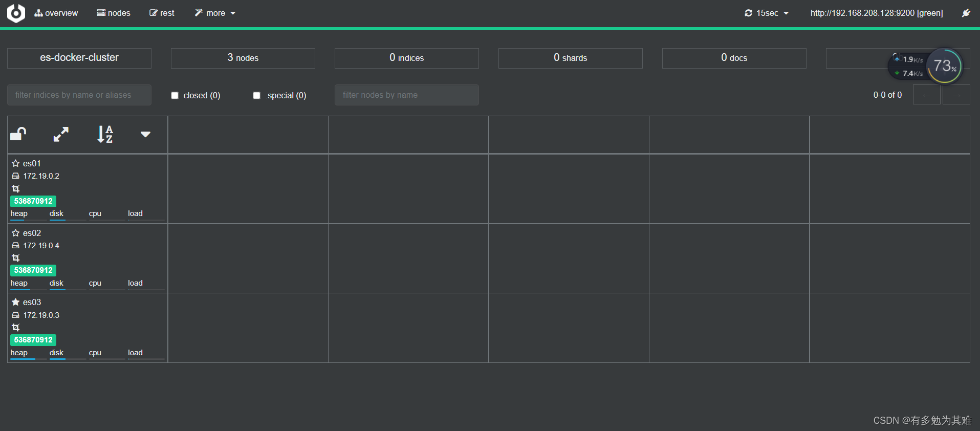Click the star icon next to es01

click(x=16, y=163)
